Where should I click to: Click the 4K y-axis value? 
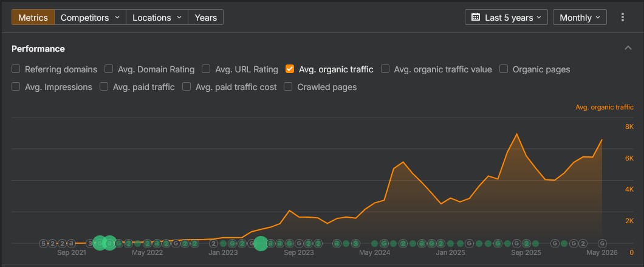(x=629, y=190)
